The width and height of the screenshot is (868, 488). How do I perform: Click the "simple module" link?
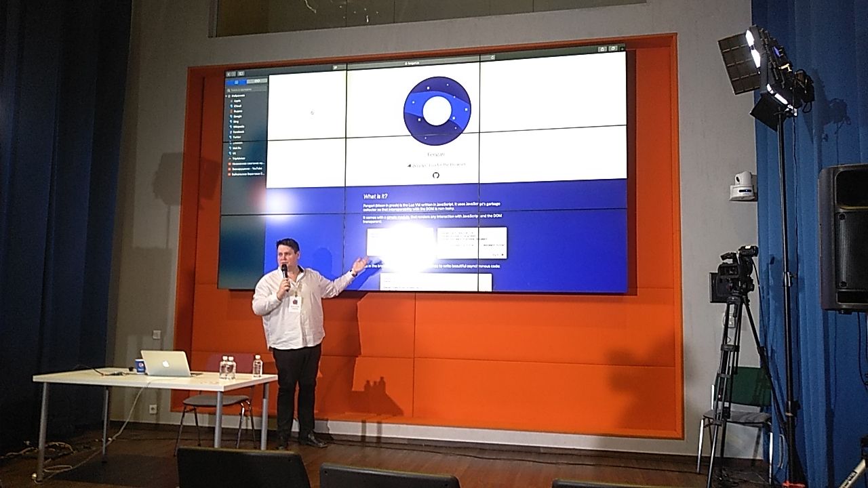tap(398, 217)
